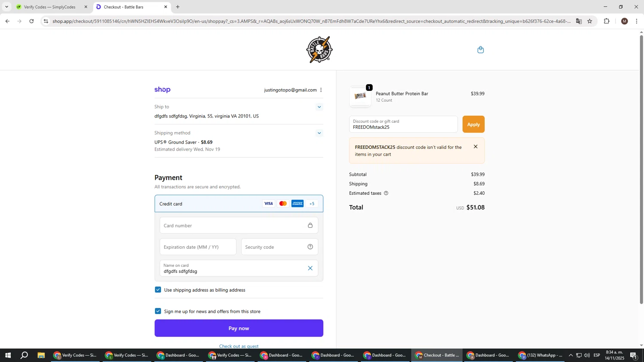The image size is (644, 362).
Task: Click the Security code field
Action: pos(279,247)
